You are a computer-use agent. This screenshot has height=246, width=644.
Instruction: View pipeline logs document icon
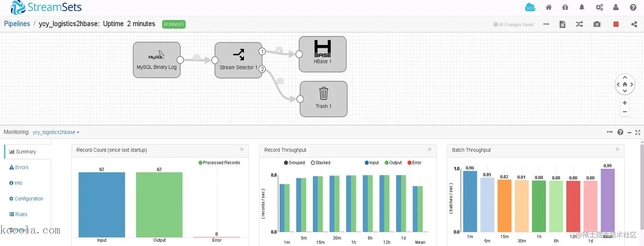563,24
